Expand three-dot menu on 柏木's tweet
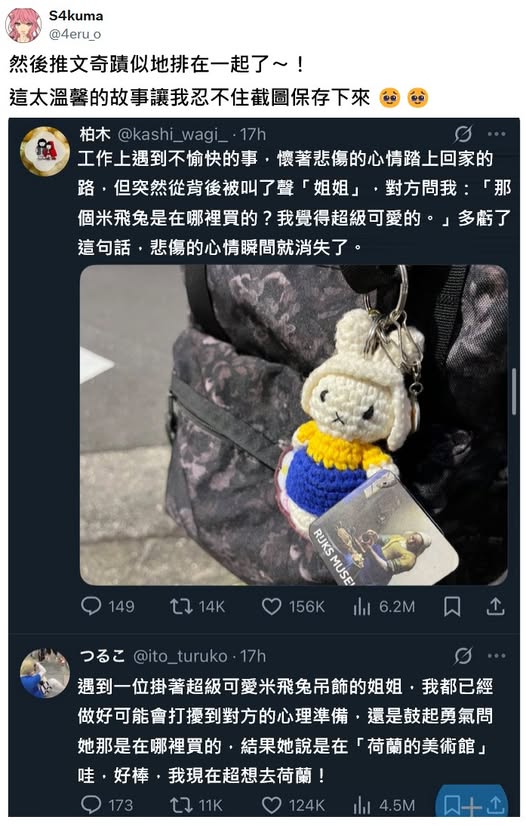Viewport: 526px width, 826px height. [x=497, y=134]
